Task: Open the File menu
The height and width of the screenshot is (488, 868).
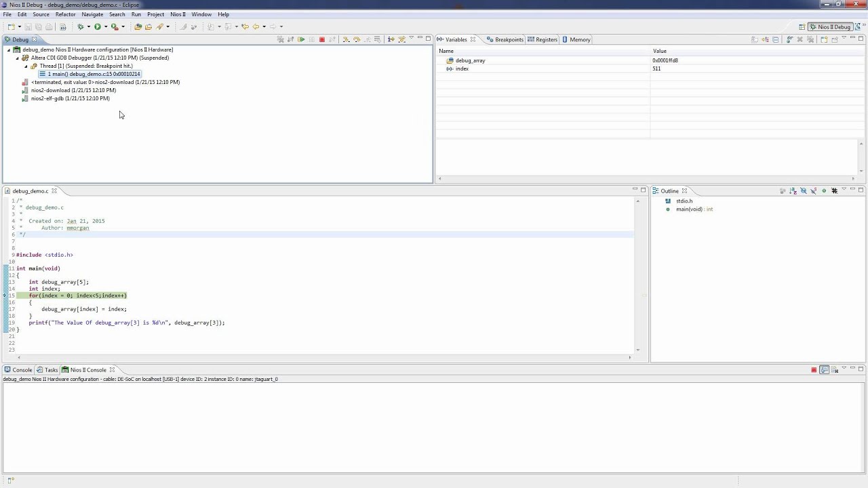Action: point(7,14)
